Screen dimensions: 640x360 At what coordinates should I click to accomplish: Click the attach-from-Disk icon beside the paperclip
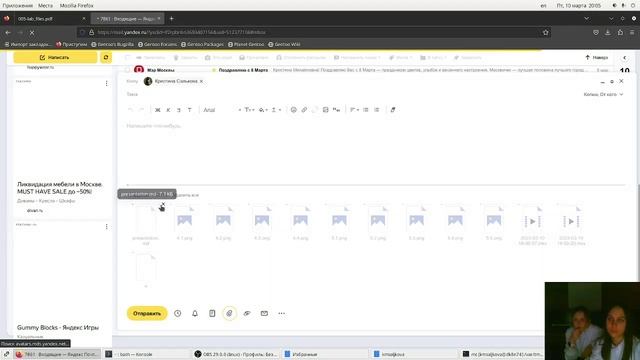(x=247, y=313)
